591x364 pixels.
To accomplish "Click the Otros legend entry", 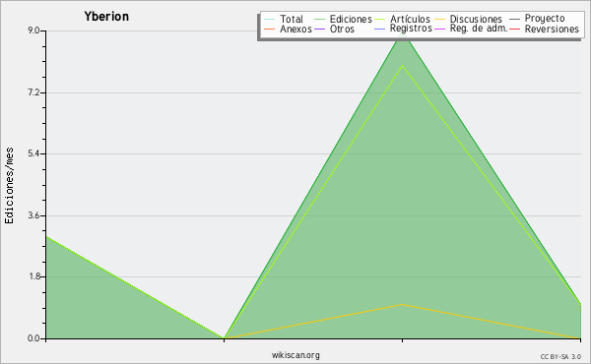I will (x=342, y=30).
